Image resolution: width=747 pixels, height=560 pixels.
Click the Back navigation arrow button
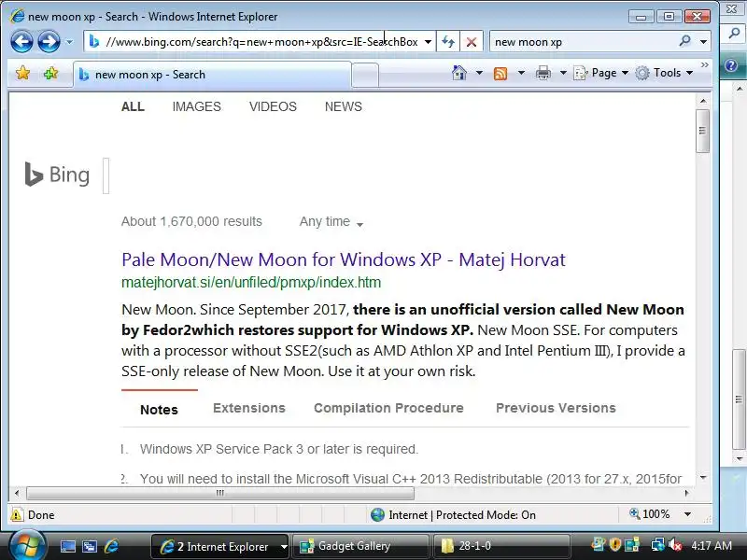tap(21, 41)
